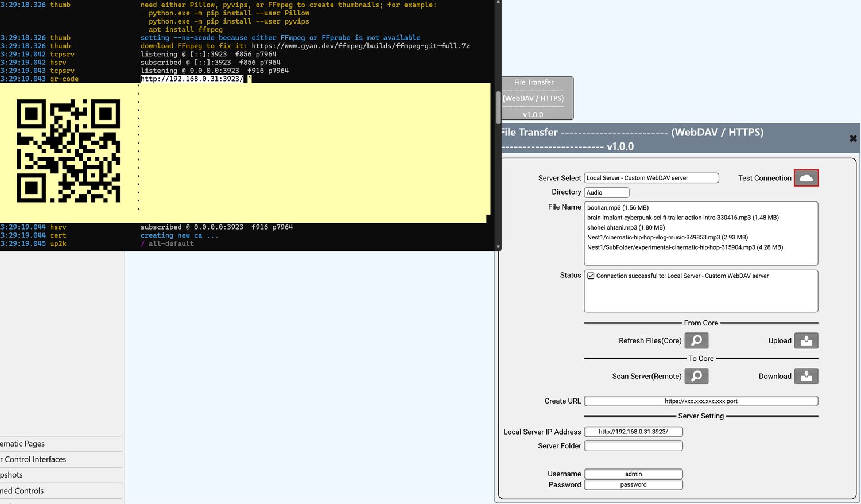Screen dimensions: 861x504
Task: Click the Status connection successful checkbox
Action: 591,276
